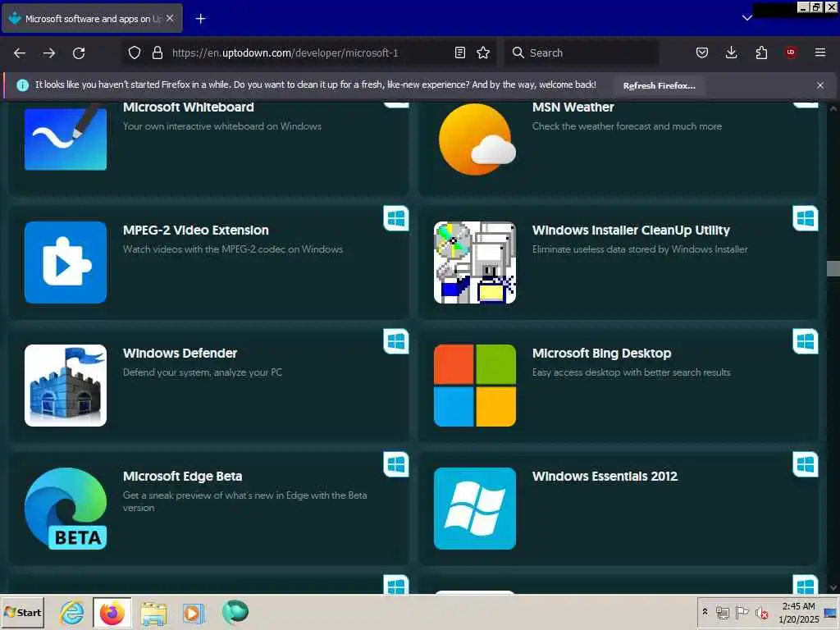Expand the list all tabs arrow
The height and width of the screenshot is (630, 840).
point(746,18)
